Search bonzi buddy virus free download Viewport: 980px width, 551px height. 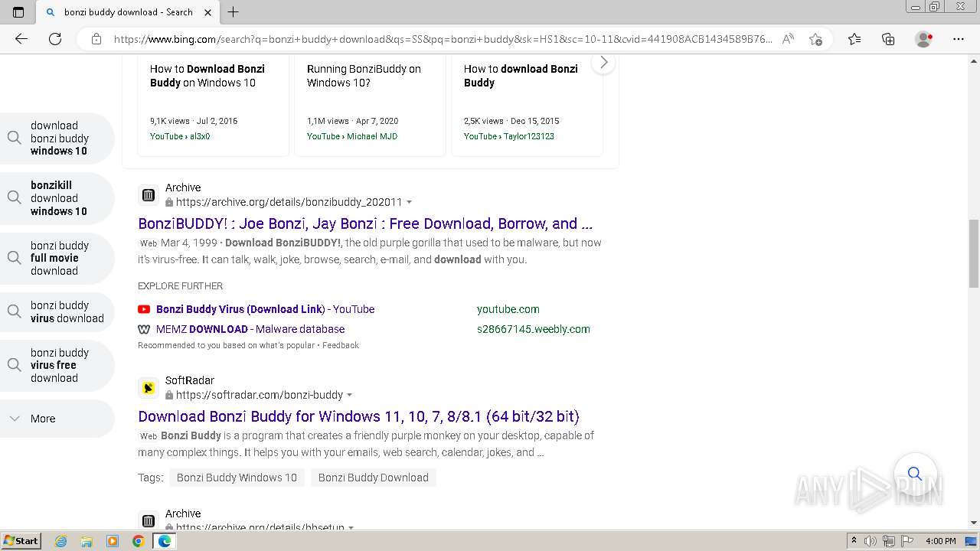pyautogui.click(x=57, y=365)
